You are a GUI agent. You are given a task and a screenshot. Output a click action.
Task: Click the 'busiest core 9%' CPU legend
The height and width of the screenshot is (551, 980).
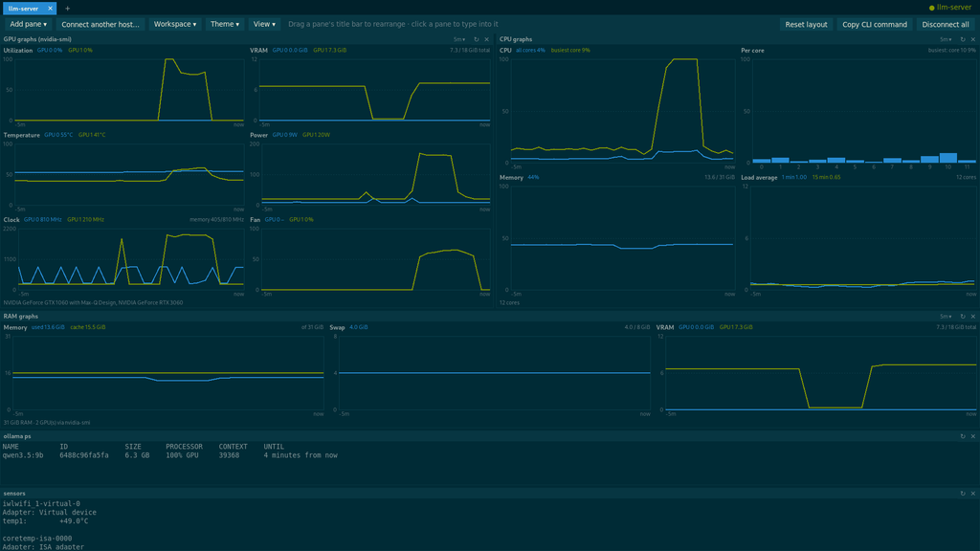pos(570,50)
